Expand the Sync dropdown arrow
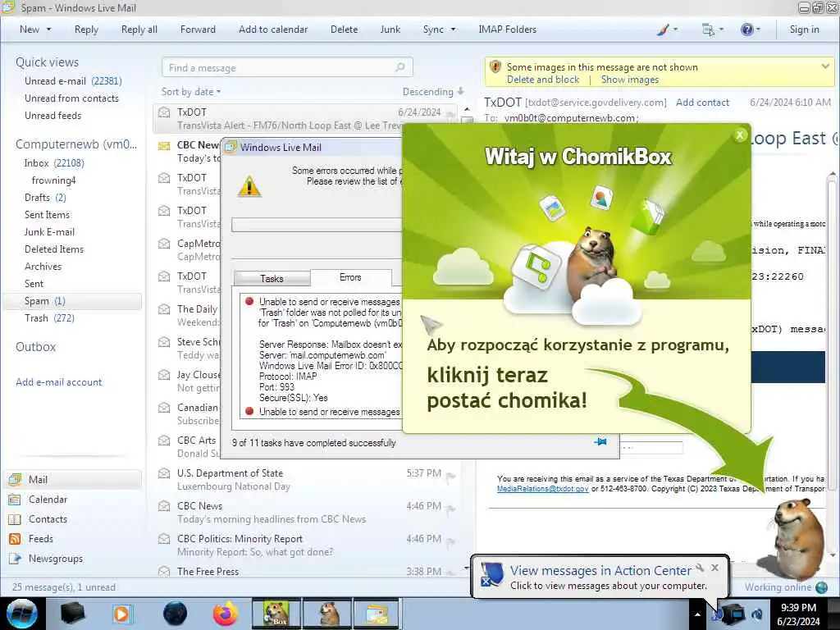The height and width of the screenshot is (630, 840). click(453, 30)
